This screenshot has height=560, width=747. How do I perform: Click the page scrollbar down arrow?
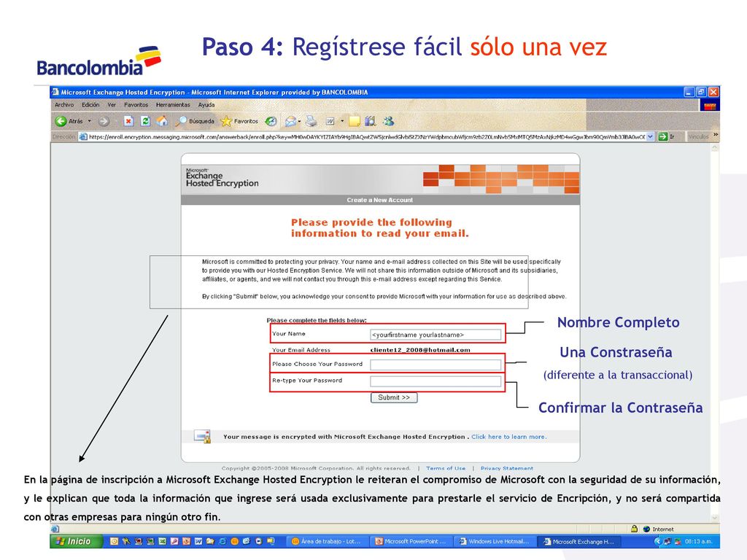click(714, 518)
